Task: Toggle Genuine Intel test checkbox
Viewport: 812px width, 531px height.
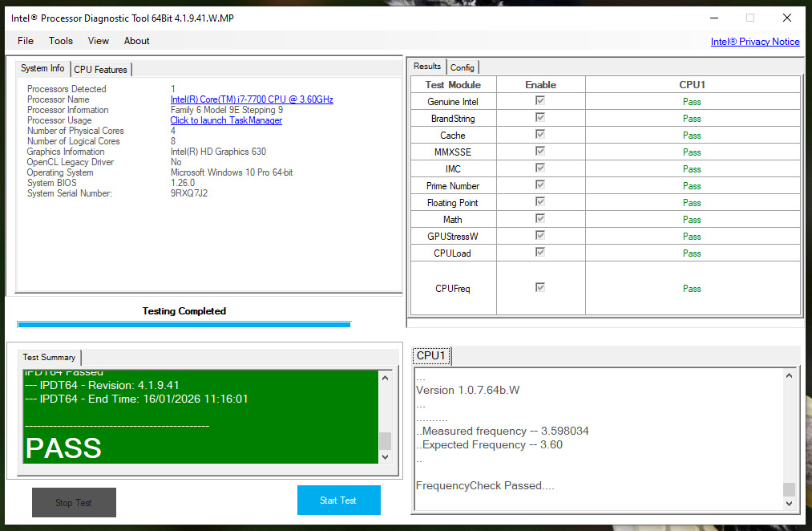Action: point(540,100)
